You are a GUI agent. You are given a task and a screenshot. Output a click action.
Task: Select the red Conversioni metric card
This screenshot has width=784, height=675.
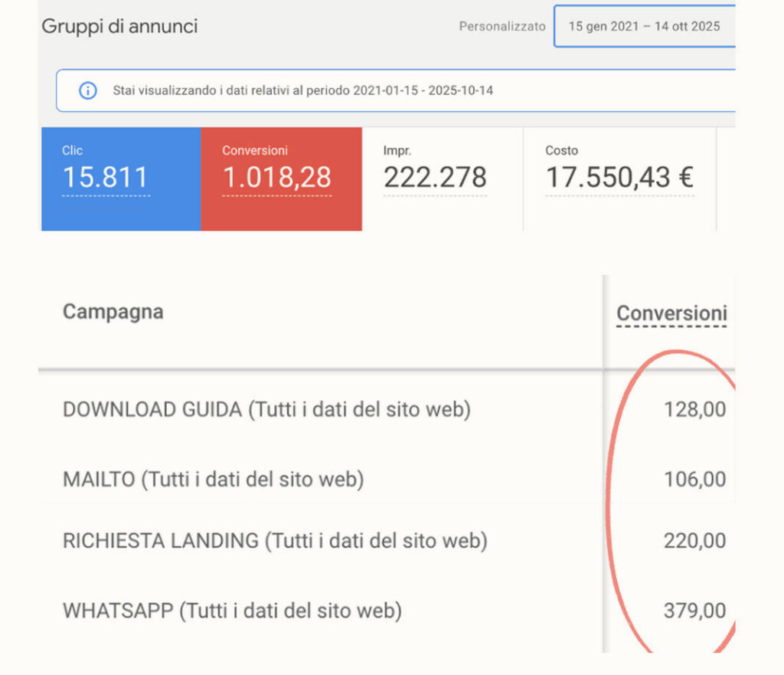point(281,179)
